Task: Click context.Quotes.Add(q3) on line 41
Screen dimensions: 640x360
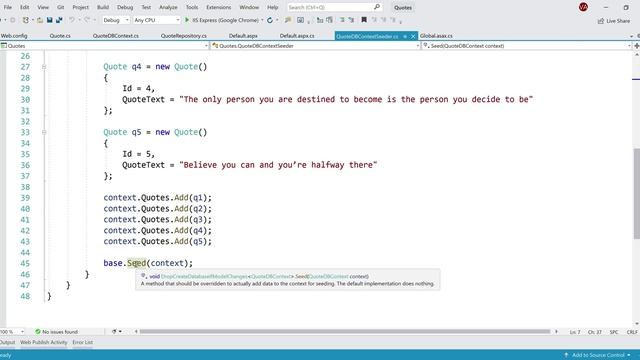Action: pos(158,220)
